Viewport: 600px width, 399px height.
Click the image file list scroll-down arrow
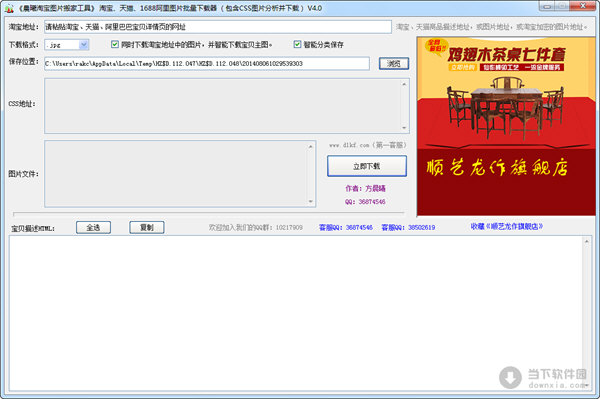(x=310, y=201)
